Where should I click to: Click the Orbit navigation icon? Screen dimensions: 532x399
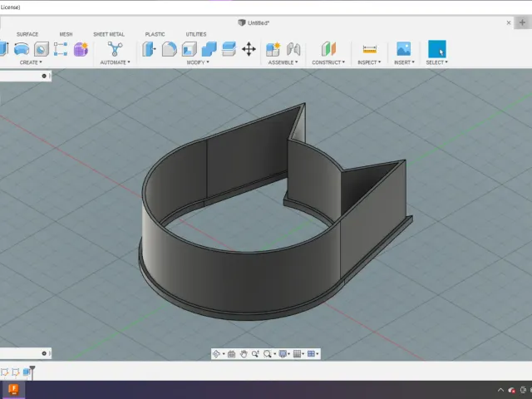pyautogui.click(x=216, y=354)
